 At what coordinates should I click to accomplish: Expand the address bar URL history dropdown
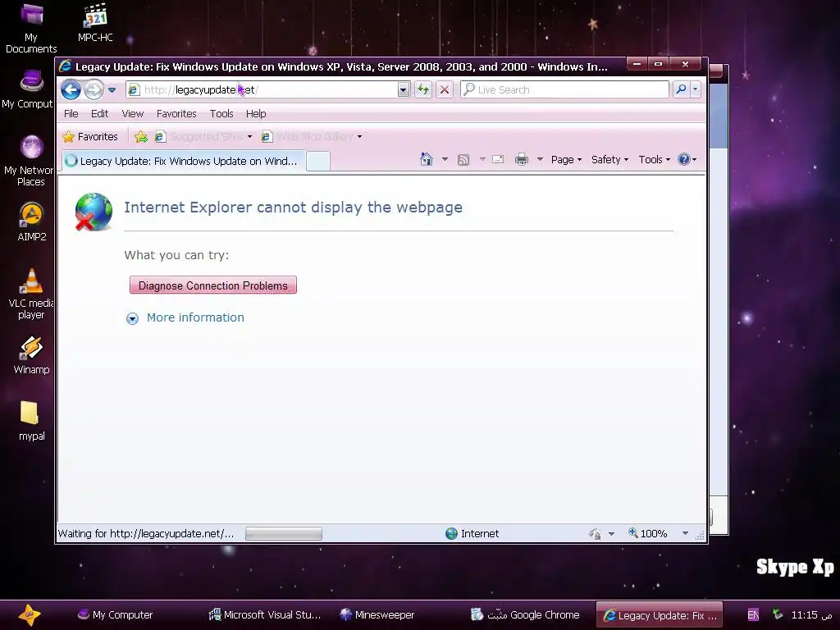pyautogui.click(x=404, y=89)
